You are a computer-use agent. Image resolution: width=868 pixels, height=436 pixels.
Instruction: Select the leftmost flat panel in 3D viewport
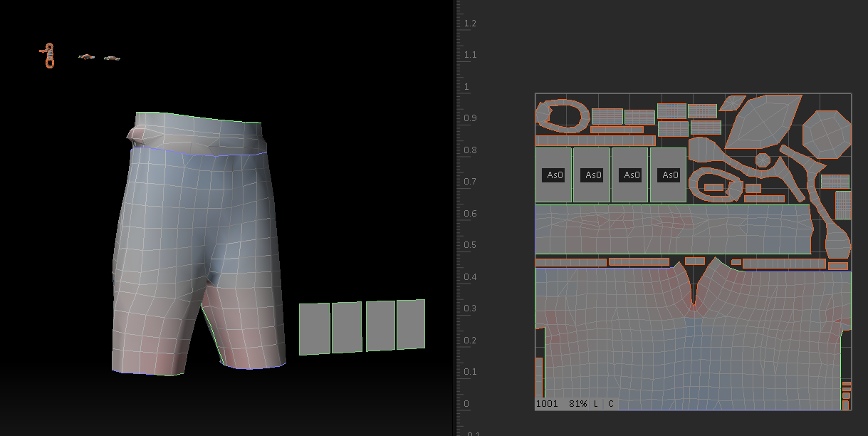click(314, 328)
